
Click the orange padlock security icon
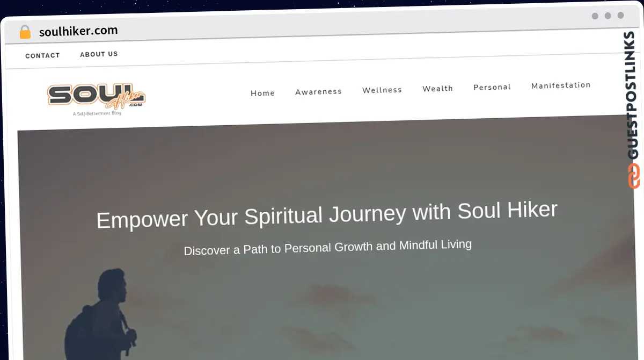25,32
